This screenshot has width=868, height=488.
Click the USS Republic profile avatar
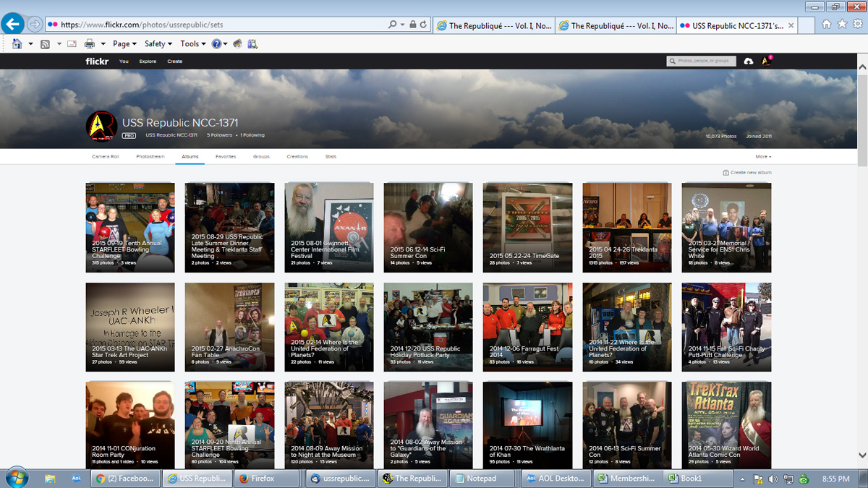pos(101,127)
